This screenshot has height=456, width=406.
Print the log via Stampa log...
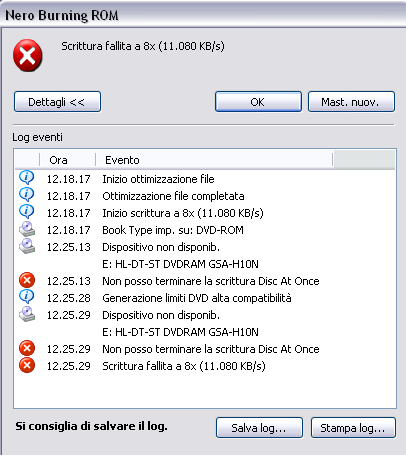click(353, 428)
